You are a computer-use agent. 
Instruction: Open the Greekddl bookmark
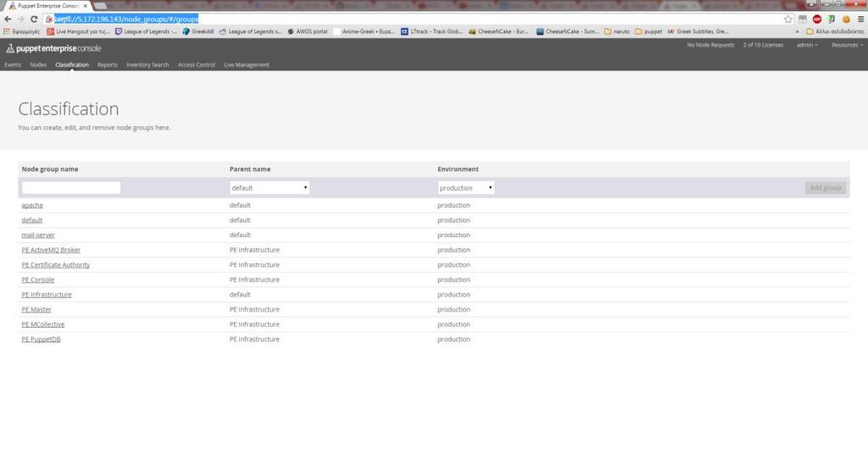pos(198,31)
